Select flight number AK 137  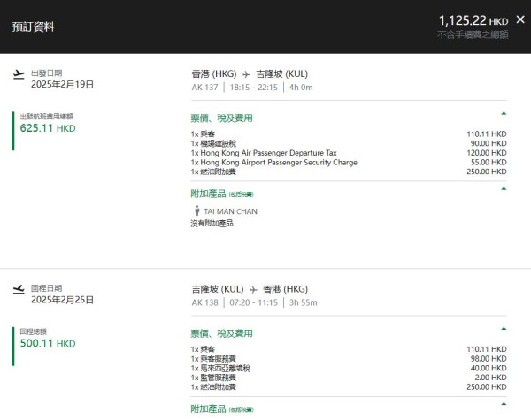tap(204, 88)
